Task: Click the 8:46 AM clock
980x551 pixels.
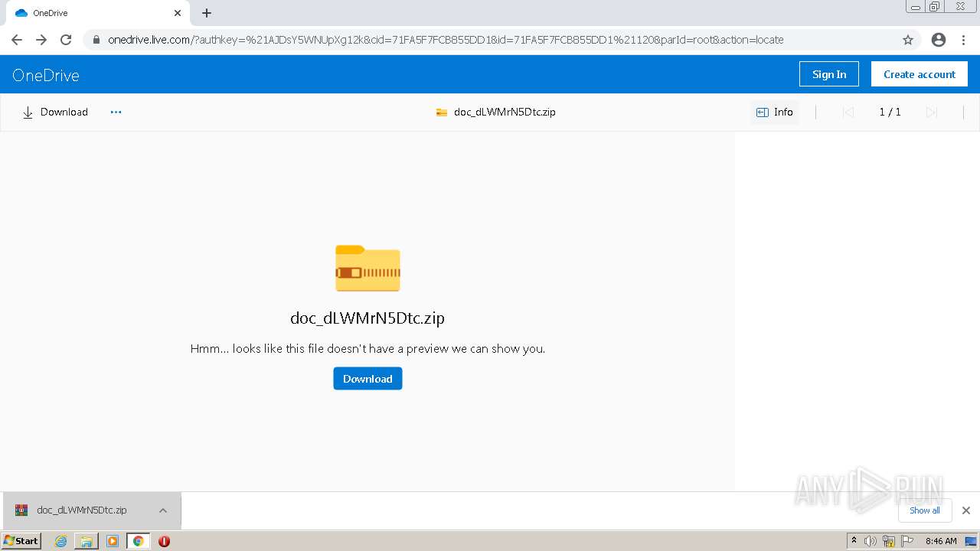Action: (x=941, y=541)
